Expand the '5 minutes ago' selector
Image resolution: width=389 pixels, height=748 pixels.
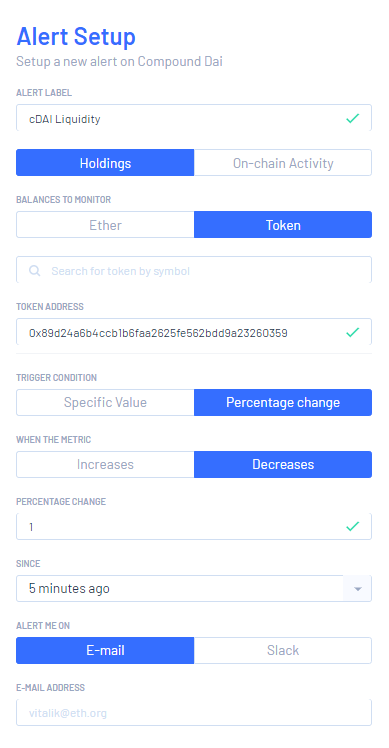[194, 589]
